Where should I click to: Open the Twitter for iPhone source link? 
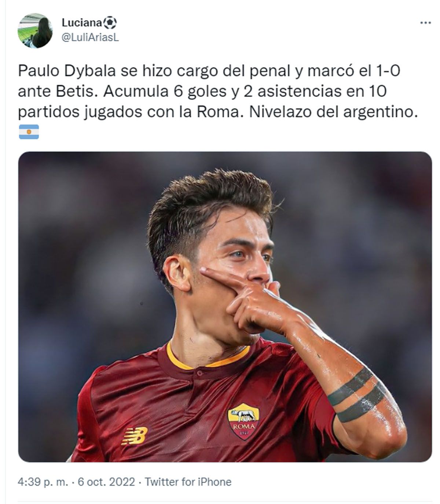(188, 481)
